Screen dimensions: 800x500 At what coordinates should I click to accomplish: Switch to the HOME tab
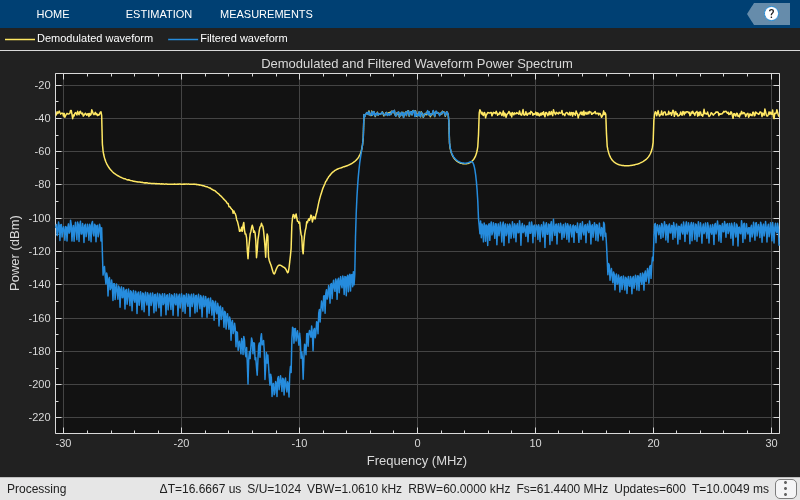pos(53,14)
